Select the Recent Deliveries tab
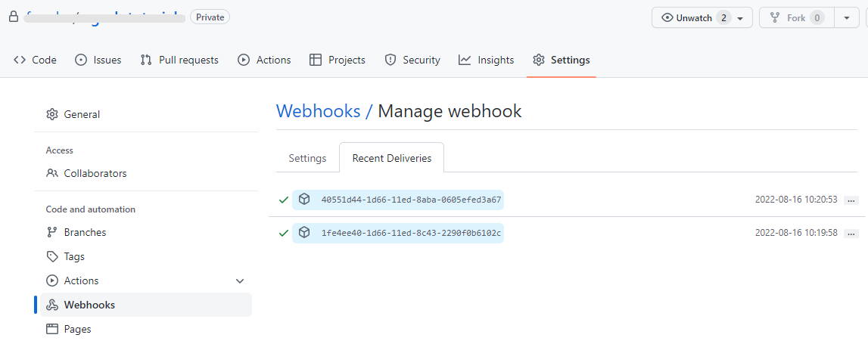Viewport: 868px width, 344px height. (392, 158)
